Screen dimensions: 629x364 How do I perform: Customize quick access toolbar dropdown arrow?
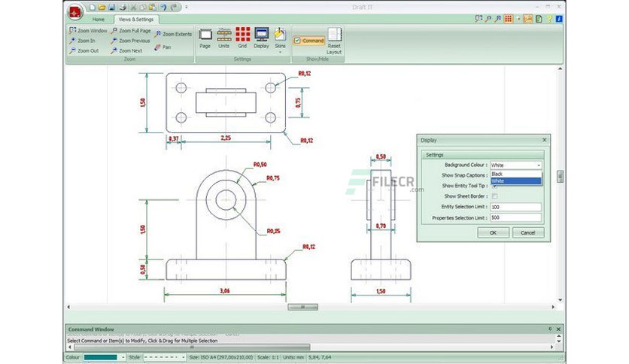tap(186, 8)
